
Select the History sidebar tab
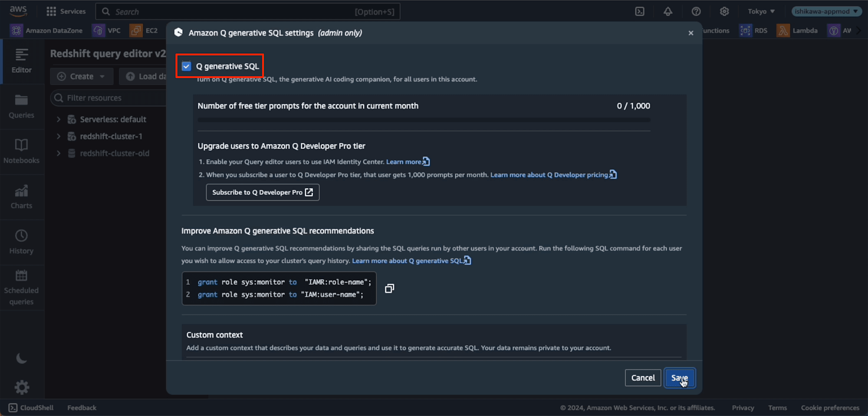(22, 242)
